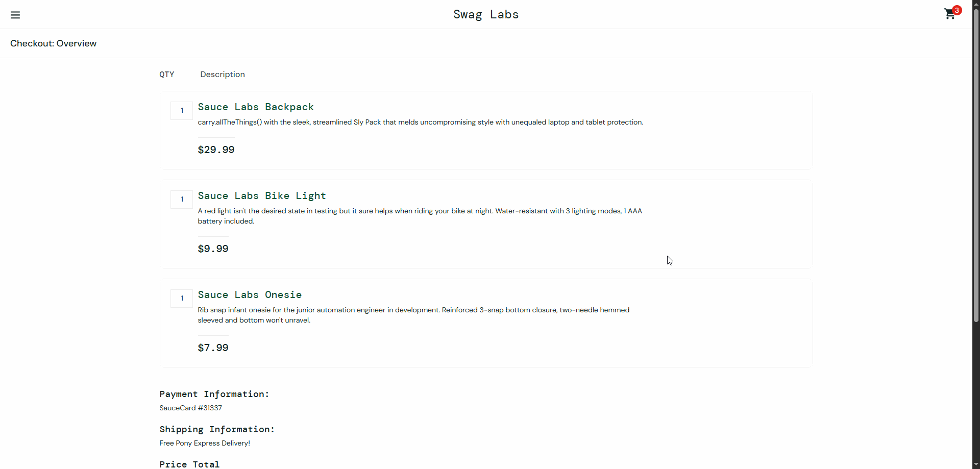Click the Checkout: Overview page title
The image size is (980, 469).
click(x=54, y=44)
